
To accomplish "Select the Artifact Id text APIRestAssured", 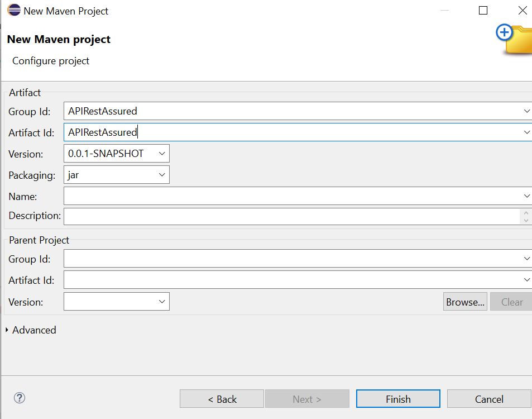I will pos(102,132).
